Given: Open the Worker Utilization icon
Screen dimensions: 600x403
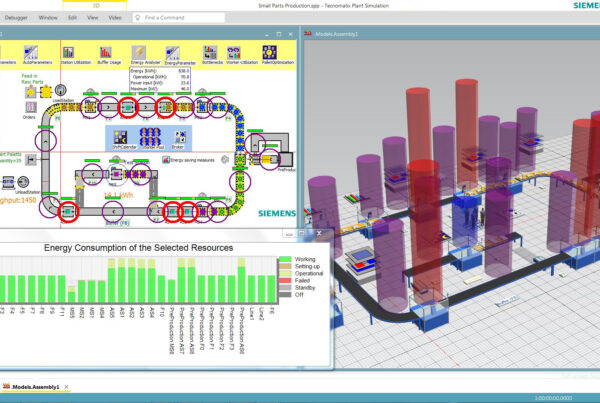Looking at the screenshot, I should pyautogui.click(x=233, y=52).
